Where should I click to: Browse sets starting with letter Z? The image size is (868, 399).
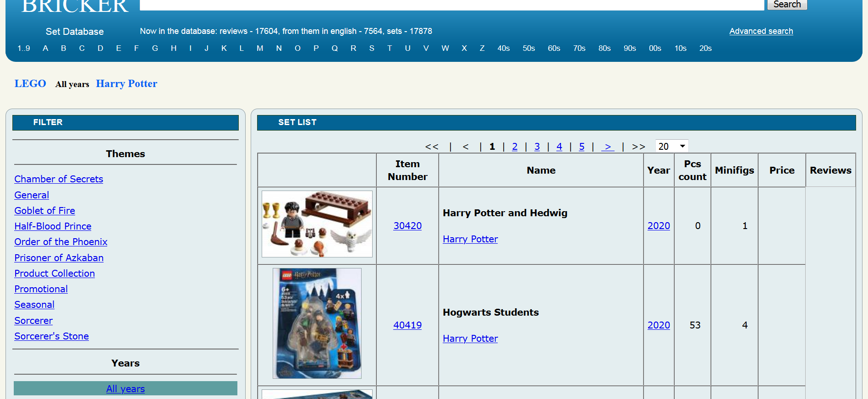click(482, 48)
